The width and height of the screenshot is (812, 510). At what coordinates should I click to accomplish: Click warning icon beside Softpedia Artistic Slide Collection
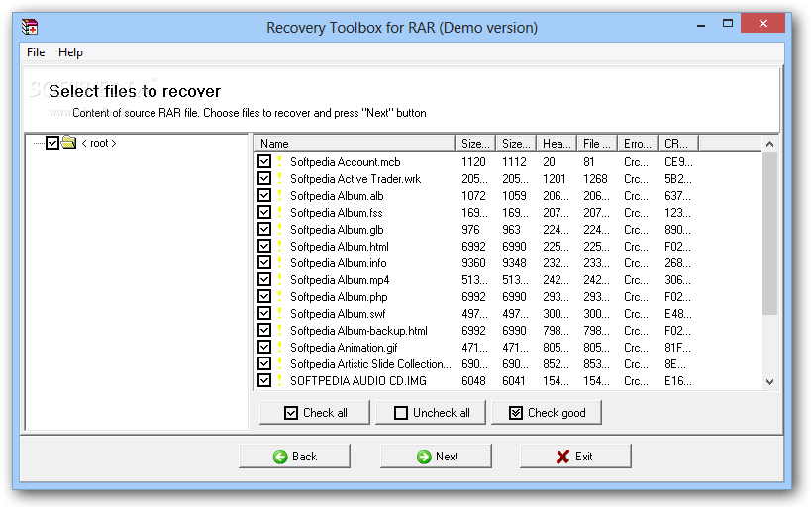[280, 364]
